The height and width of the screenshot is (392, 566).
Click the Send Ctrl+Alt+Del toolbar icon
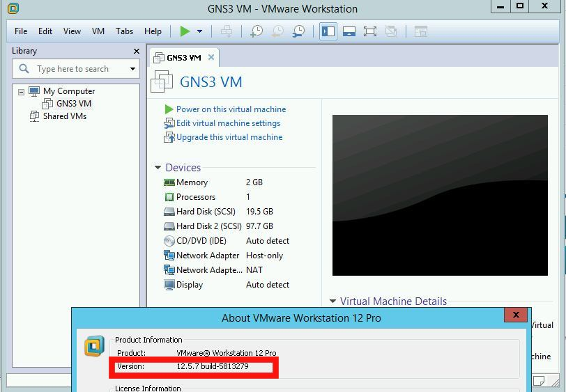coord(227,31)
